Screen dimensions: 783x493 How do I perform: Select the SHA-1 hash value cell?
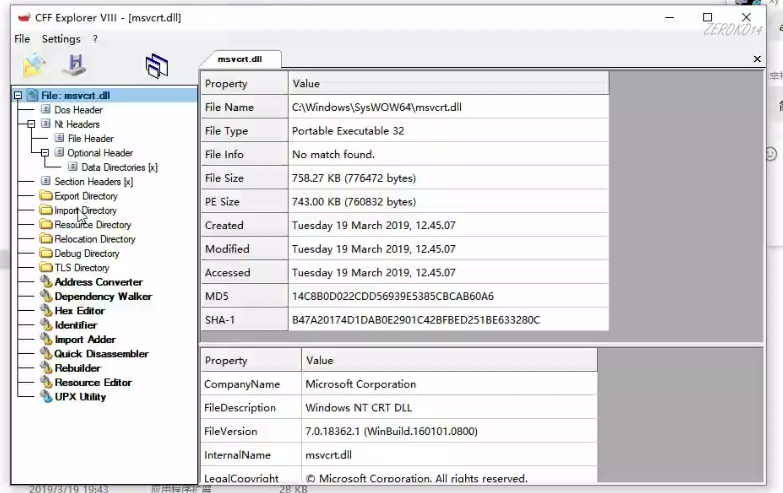click(448, 320)
